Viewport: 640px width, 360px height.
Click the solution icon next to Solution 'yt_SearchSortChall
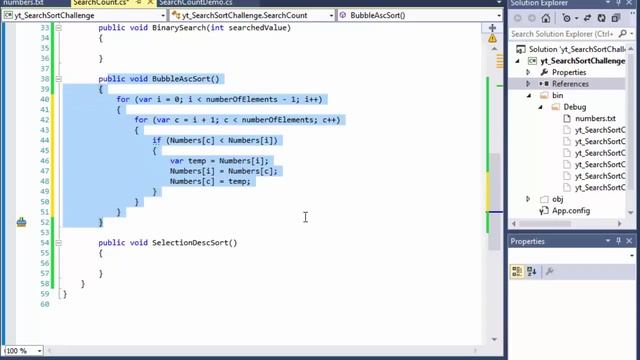[520, 49]
